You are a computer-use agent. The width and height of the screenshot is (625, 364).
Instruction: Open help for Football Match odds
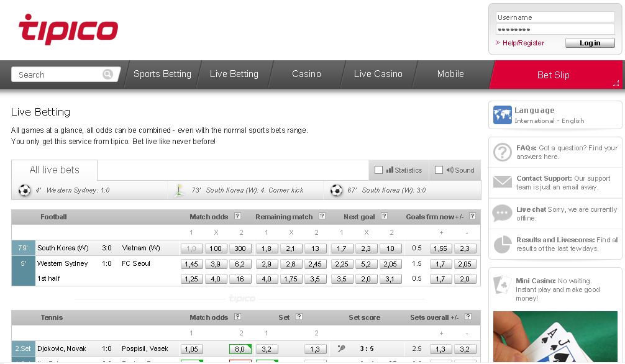237,216
